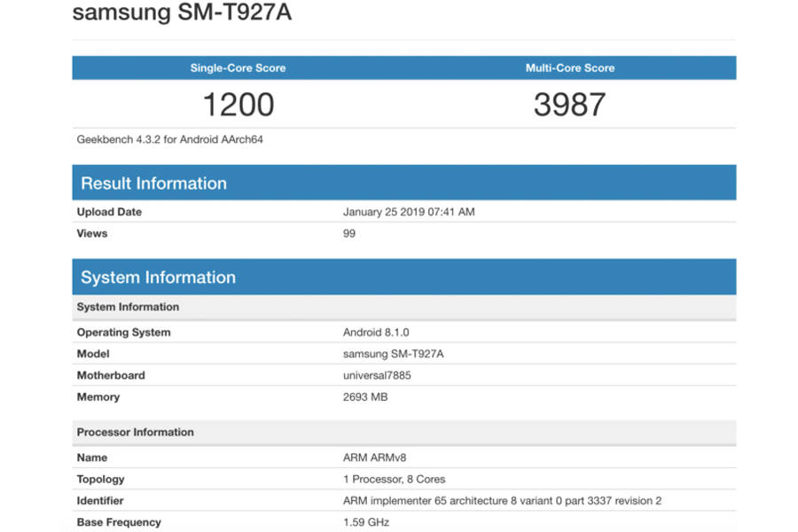Click the Android 8.1.0 value

[x=374, y=332]
